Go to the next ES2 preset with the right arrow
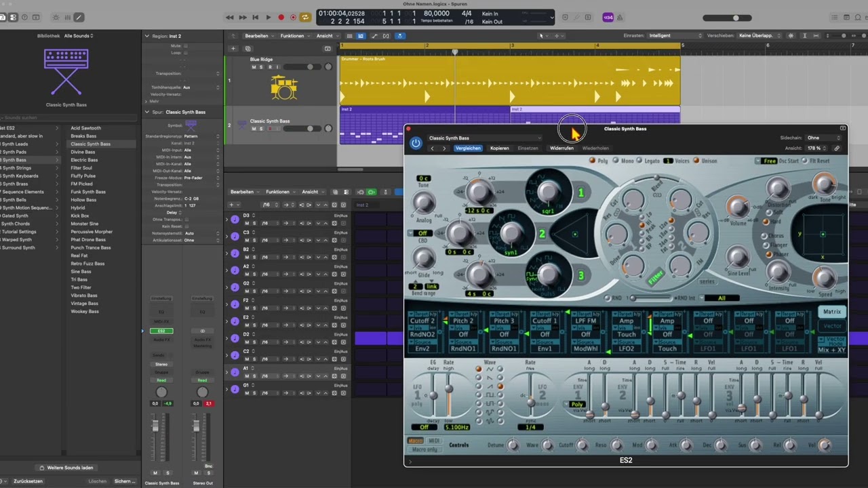The image size is (868, 488). click(x=444, y=148)
